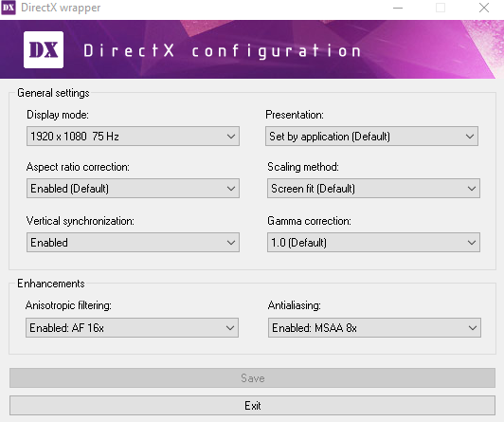Click the Enhancements group title
This screenshot has width=504, height=422.
point(51,284)
